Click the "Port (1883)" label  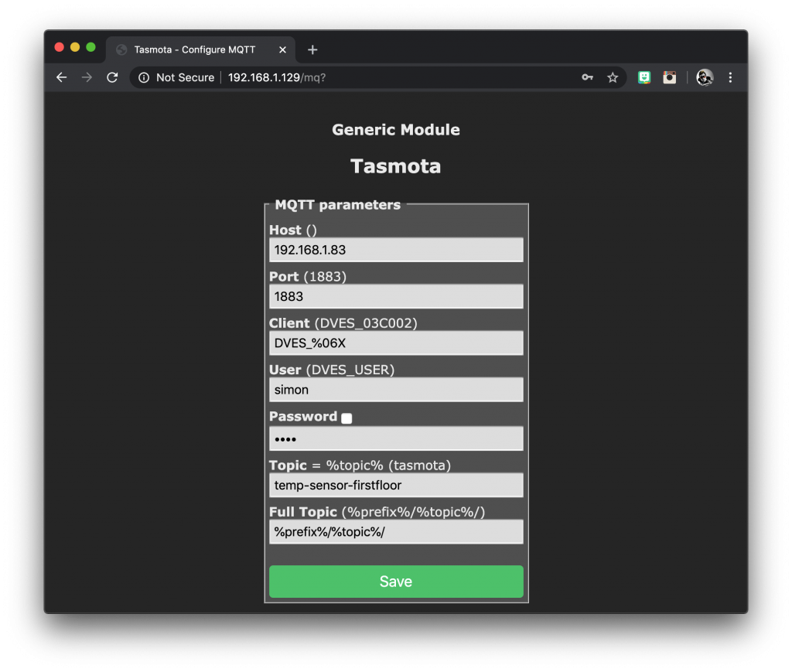pyautogui.click(x=308, y=277)
